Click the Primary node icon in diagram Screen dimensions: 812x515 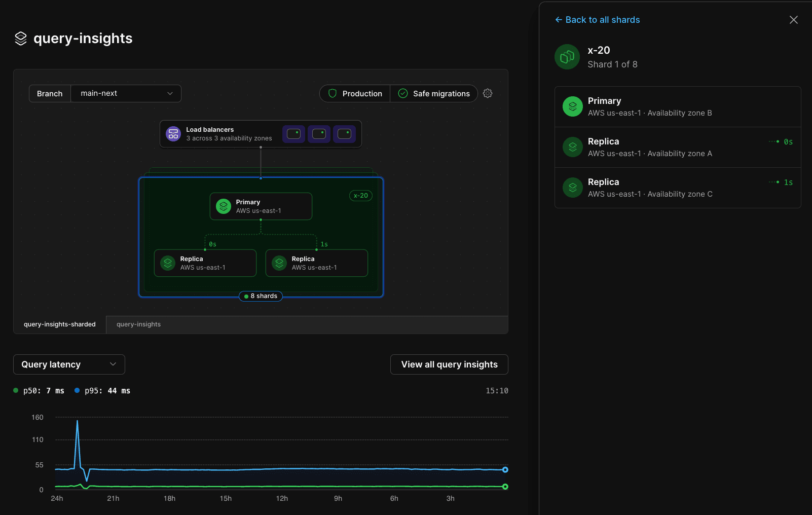pos(224,206)
